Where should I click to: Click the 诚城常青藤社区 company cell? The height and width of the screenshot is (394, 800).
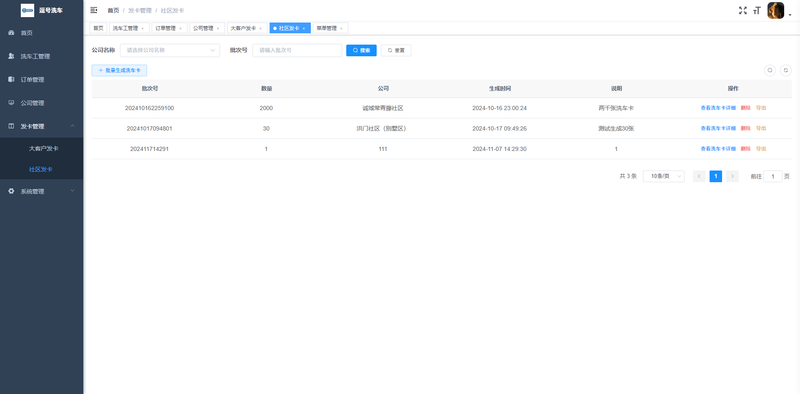click(x=383, y=108)
